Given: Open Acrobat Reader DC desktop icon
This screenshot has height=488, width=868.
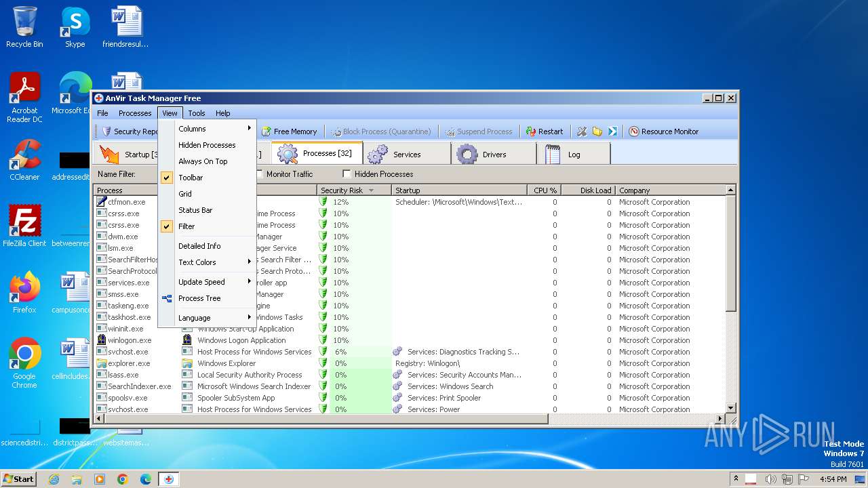Looking at the screenshot, I should coord(24,98).
